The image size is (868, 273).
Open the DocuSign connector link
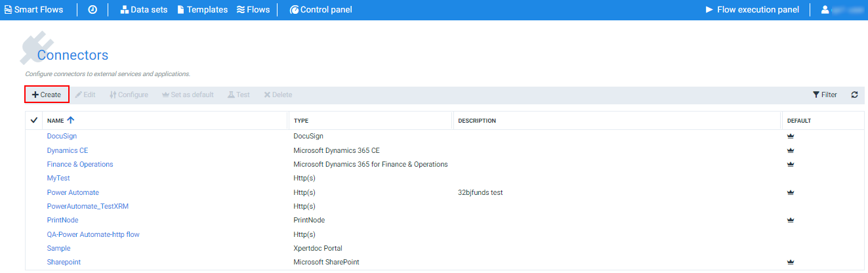62,136
